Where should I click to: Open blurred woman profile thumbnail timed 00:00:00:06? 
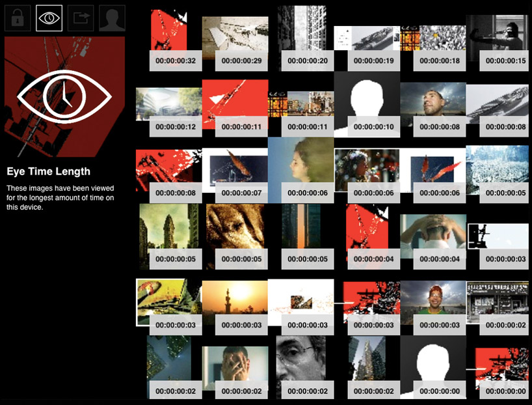[x=301, y=170]
